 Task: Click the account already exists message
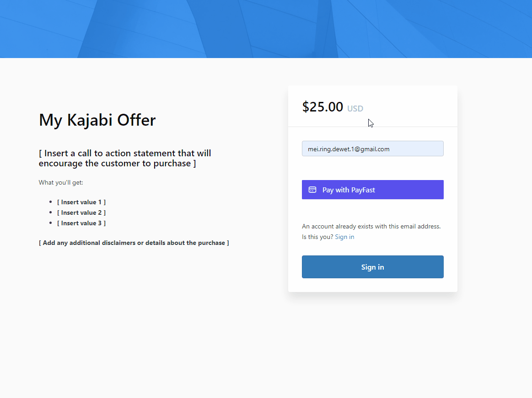[371, 227]
